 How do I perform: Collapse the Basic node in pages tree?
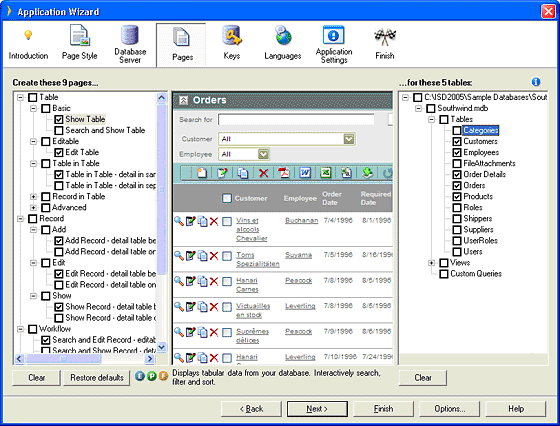pyautogui.click(x=33, y=108)
